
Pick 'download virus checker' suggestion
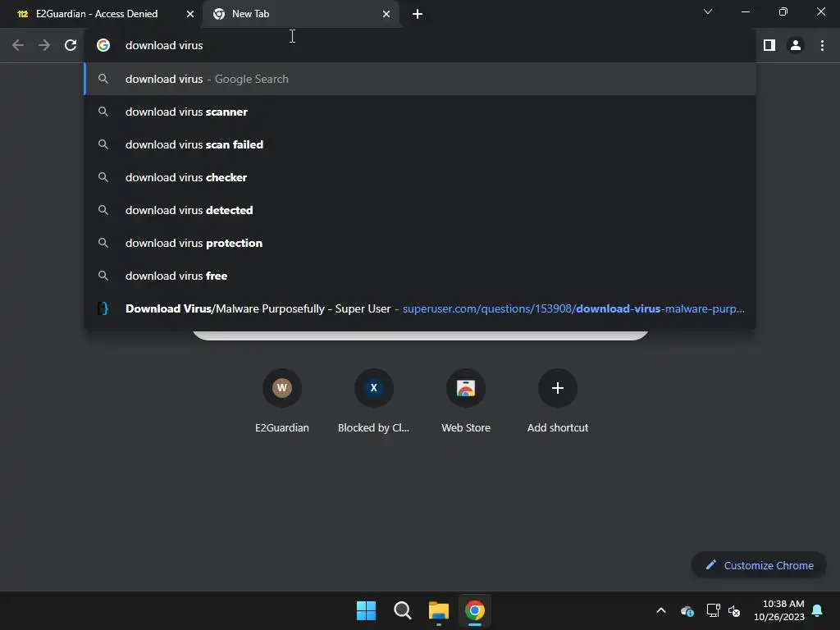click(x=420, y=177)
